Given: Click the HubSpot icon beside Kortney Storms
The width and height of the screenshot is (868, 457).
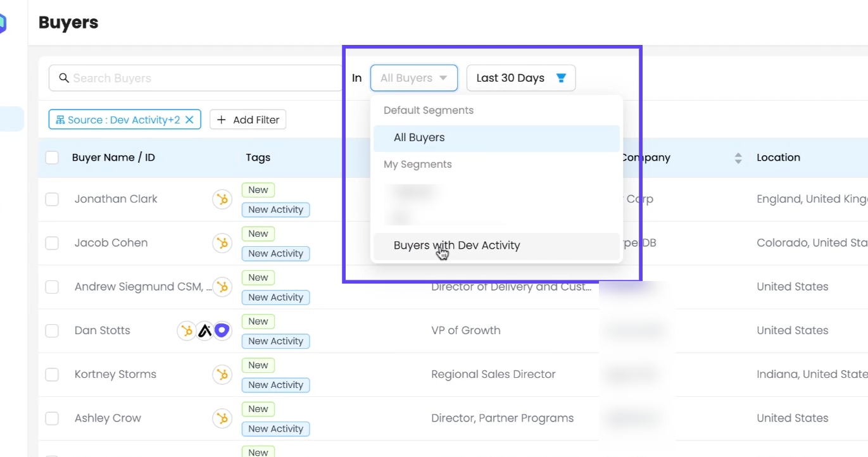Looking at the screenshot, I should tap(222, 375).
